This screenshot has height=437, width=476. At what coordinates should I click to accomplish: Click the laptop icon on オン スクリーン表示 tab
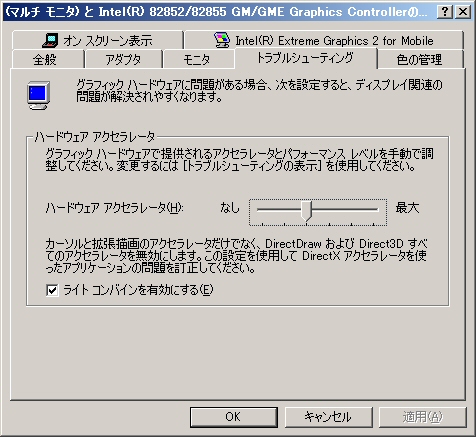click(50, 40)
